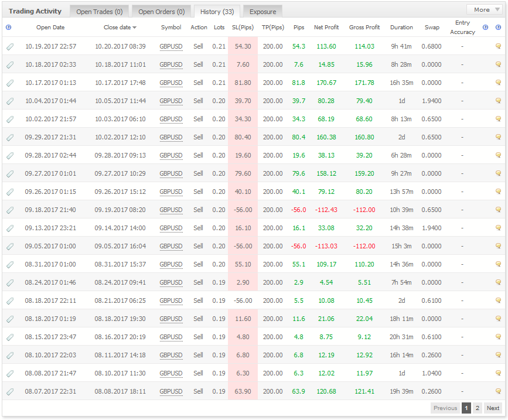Open comment bubble for 10.19.2017 22:57 trade

[498, 46]
